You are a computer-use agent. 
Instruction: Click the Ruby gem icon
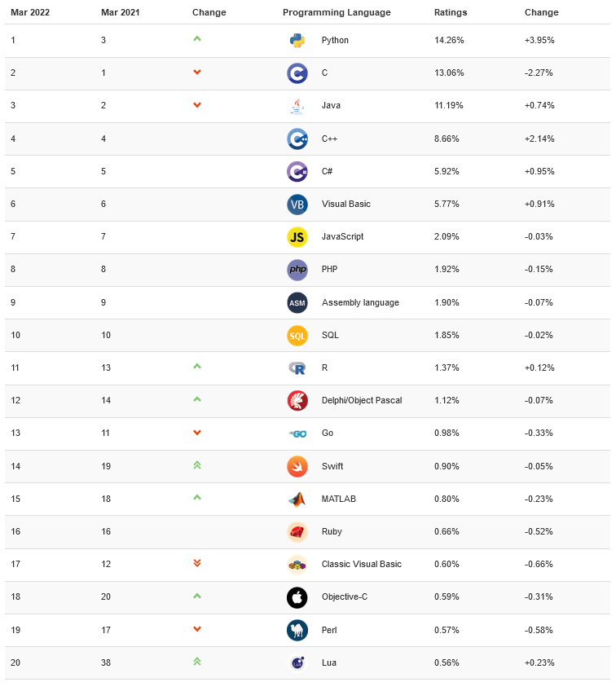pos(297,532)
